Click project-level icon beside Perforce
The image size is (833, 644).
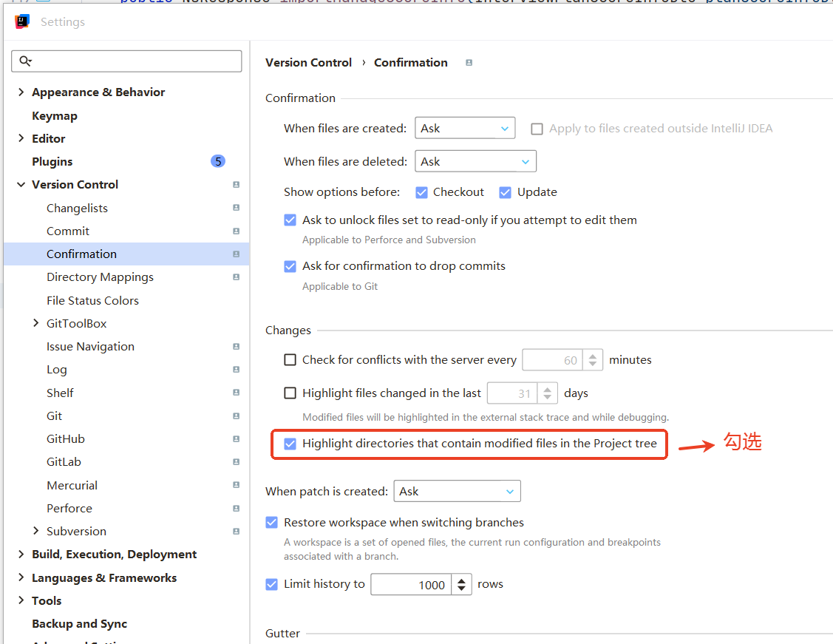(x=237, y=509)
